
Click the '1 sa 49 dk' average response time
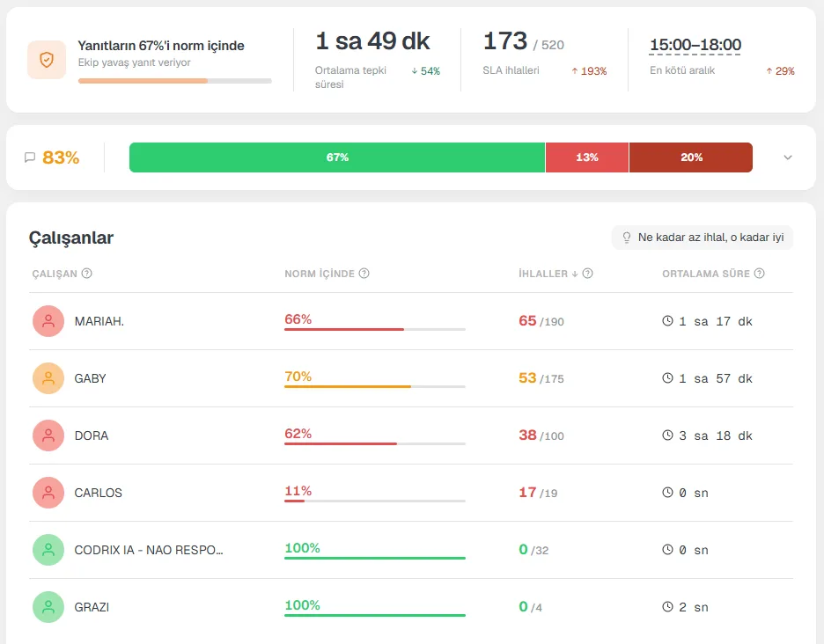372,41
